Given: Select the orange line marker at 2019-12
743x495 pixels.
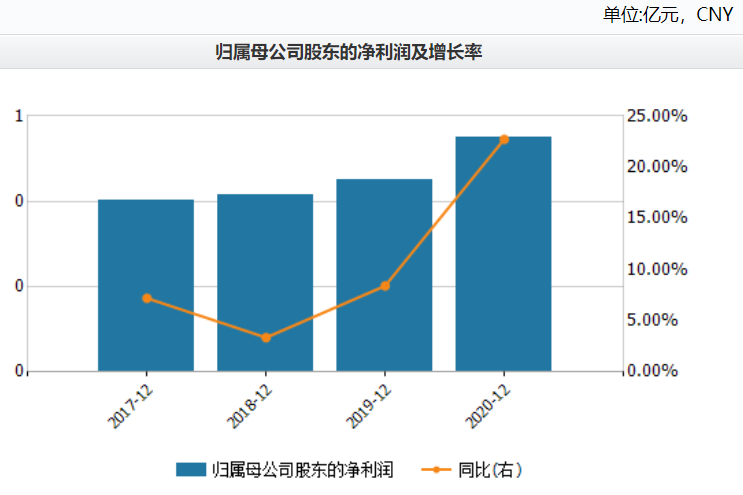Looking at the screenshot, I should click(x=385, y=286).
